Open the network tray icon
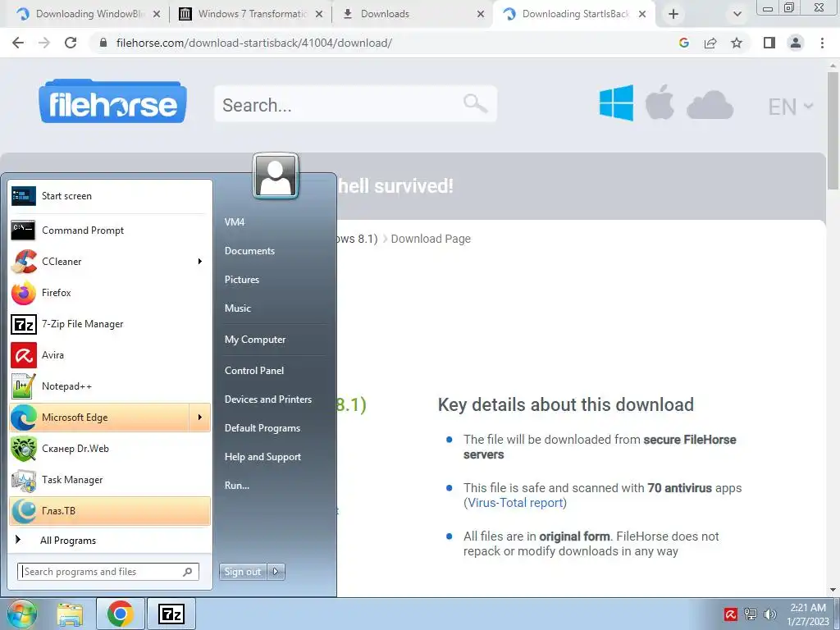Screen dimensions: 840x630 (750, 614)
